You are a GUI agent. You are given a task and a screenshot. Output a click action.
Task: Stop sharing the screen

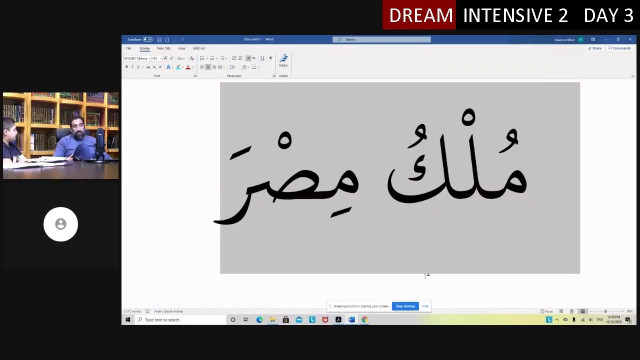405,306
